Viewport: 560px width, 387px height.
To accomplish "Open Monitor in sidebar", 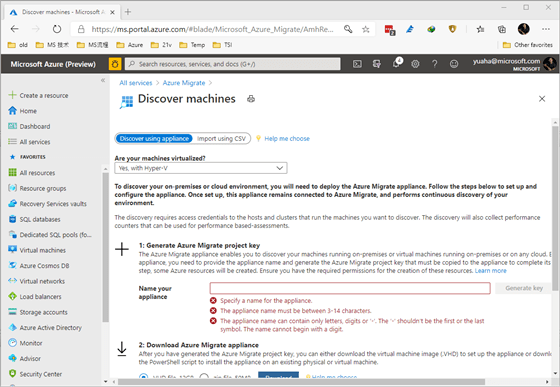I will click(x=25, y=343).
